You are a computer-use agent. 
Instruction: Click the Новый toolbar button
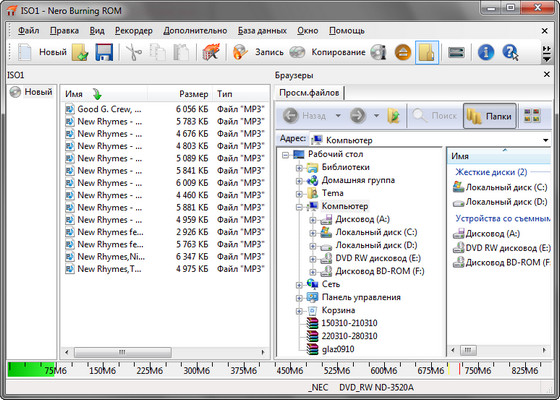point(43,52)
